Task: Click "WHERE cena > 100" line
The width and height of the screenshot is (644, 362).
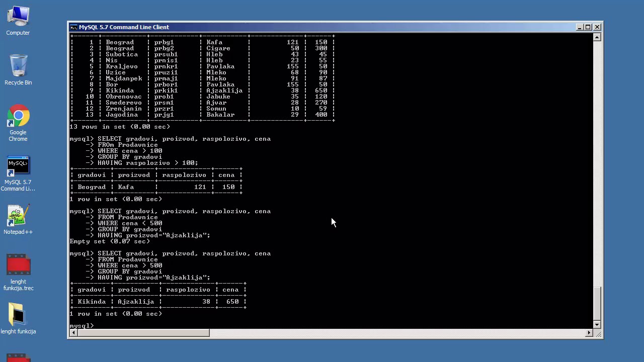Action: [x=130, y=151]
